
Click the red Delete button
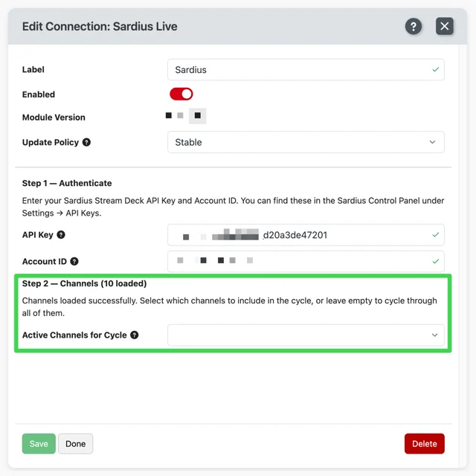click(425, 443)
